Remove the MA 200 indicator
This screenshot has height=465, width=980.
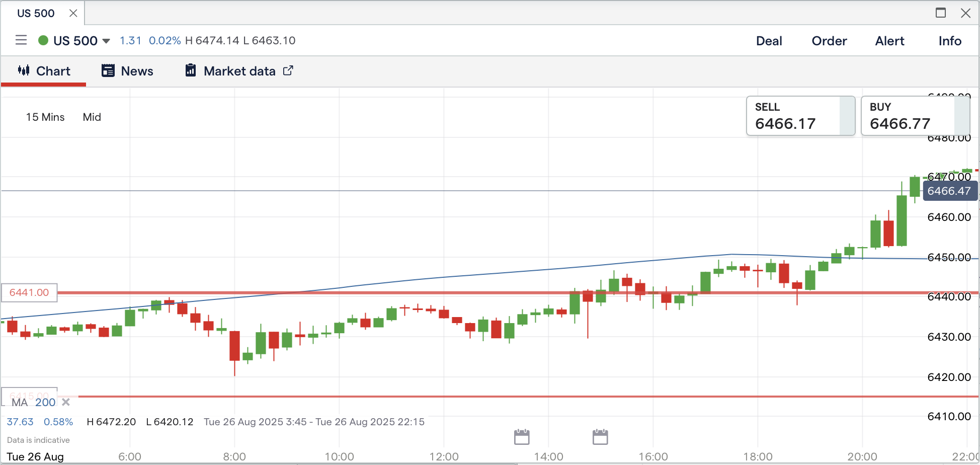(x=66, y=402)
